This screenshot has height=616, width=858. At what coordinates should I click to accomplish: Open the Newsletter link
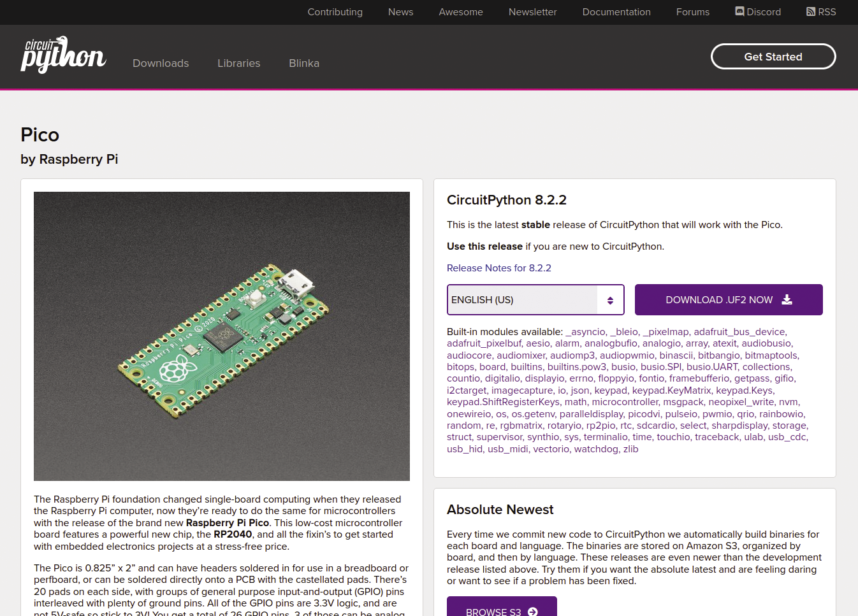tap(532, 11)
